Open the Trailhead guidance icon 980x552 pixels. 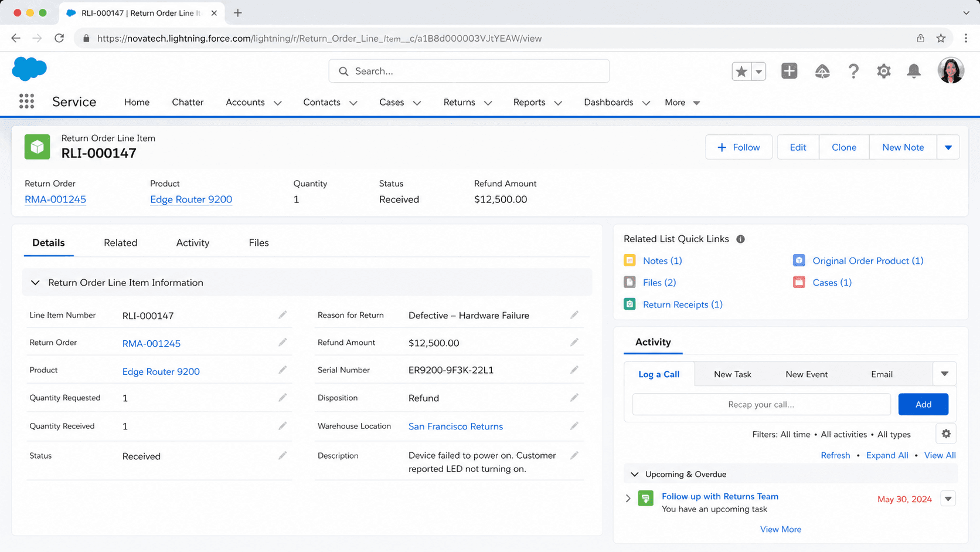tap(822, 71)
